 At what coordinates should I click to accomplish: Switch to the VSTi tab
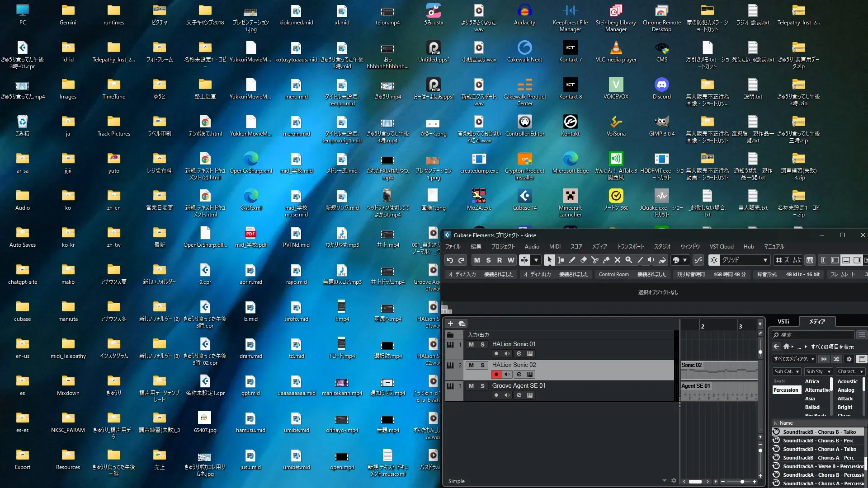pyautogui.click(x=783, y=322)
